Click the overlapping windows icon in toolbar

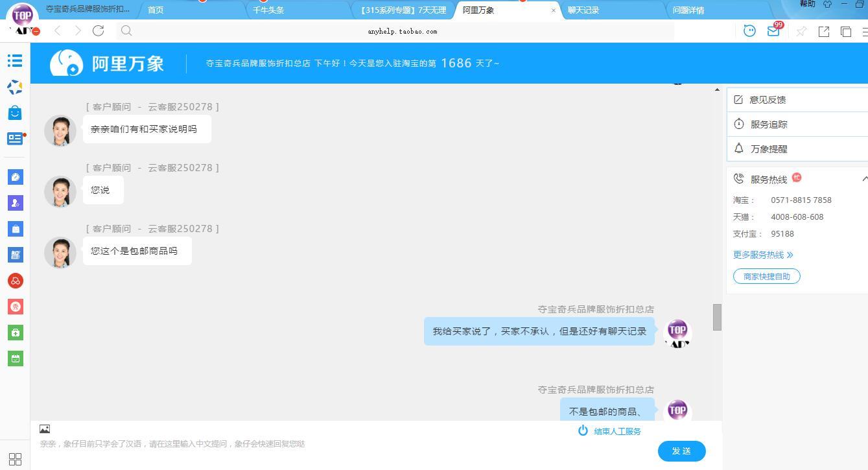point(846,31)
